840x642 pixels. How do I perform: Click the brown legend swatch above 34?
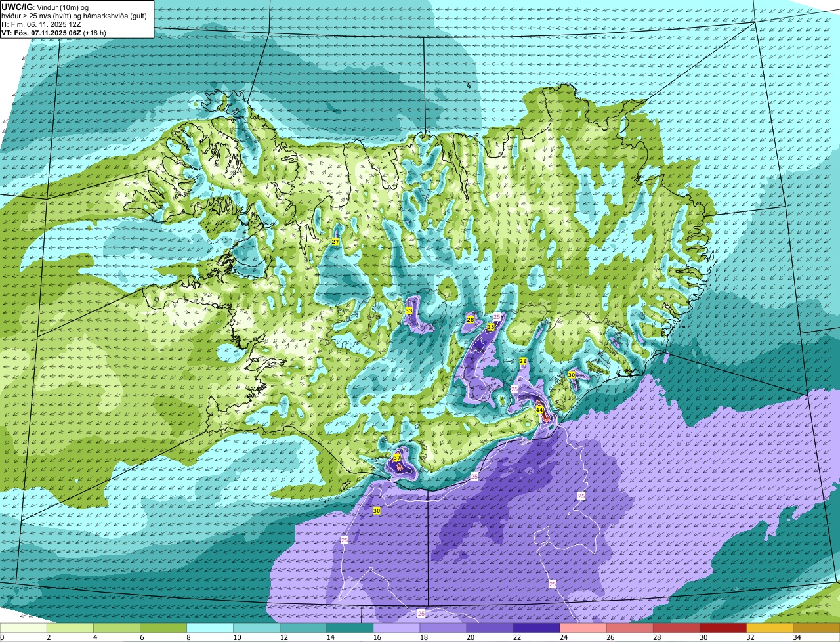(x=816, y=628)
